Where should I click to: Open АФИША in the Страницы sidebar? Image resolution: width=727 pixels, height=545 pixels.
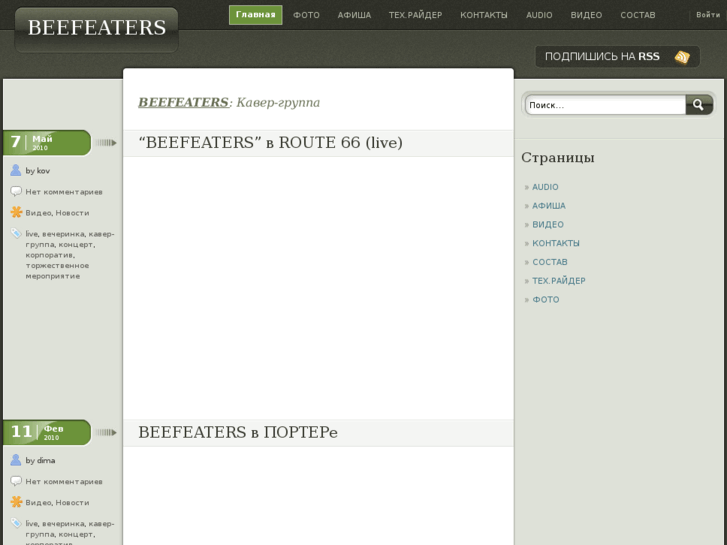(x=548, y=205)
